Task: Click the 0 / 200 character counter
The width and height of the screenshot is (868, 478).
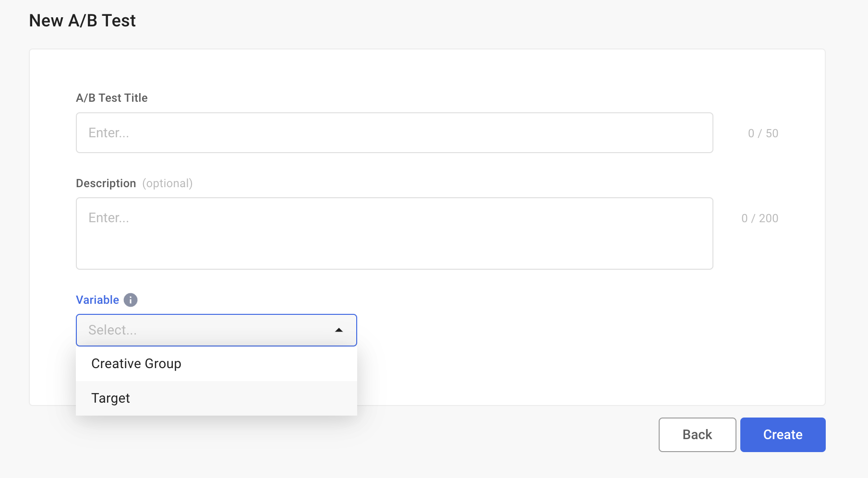Action: click(759, 218)
